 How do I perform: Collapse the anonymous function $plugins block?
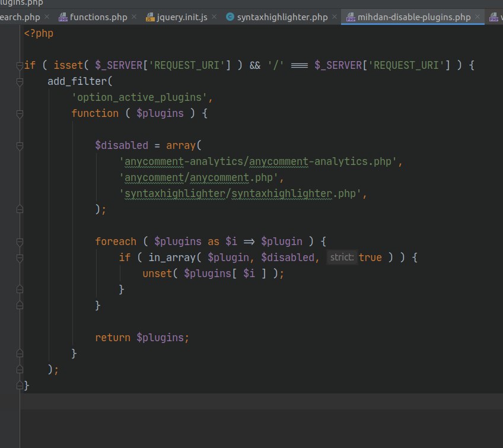pos(20,113)
